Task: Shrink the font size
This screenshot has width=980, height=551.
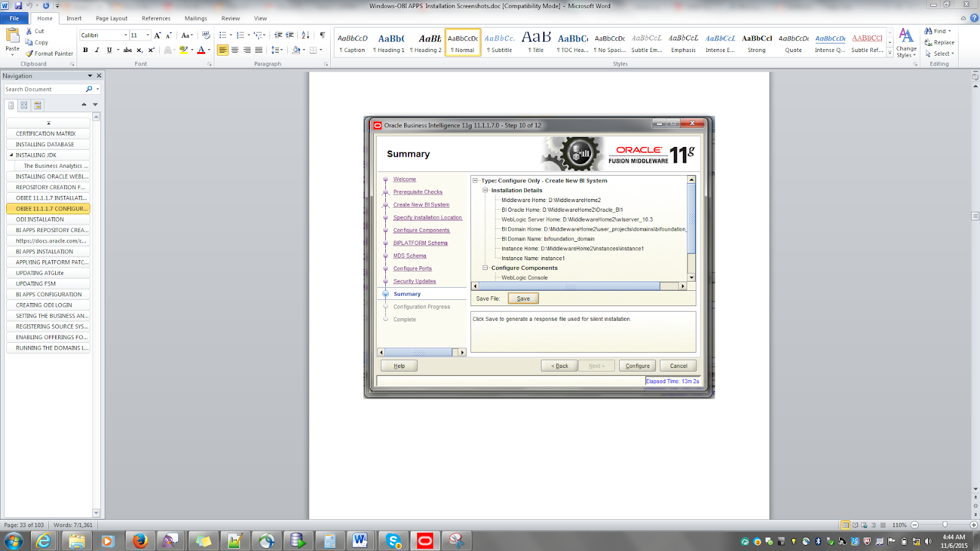Action: click(168, 36)
